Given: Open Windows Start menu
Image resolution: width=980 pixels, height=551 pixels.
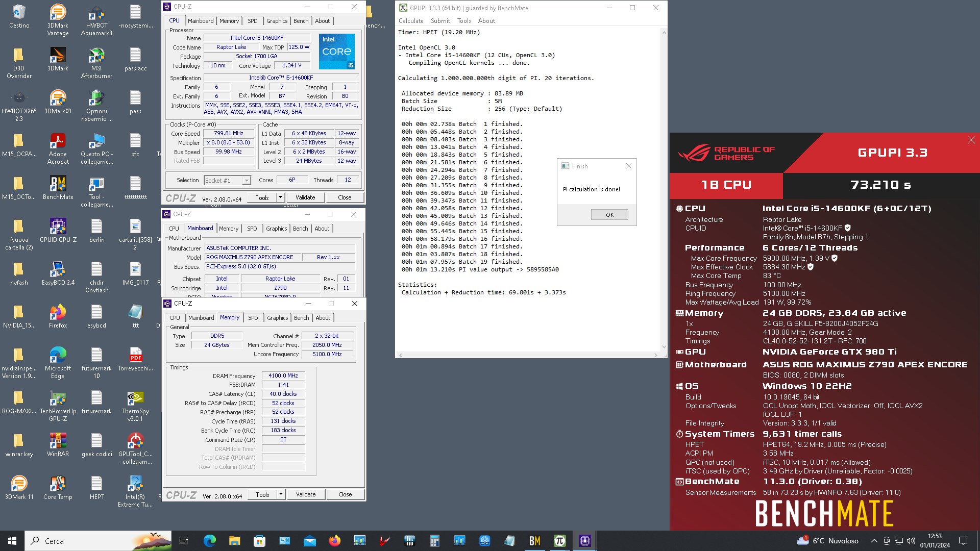Looking at the screenshot, I should coord(12,541).
